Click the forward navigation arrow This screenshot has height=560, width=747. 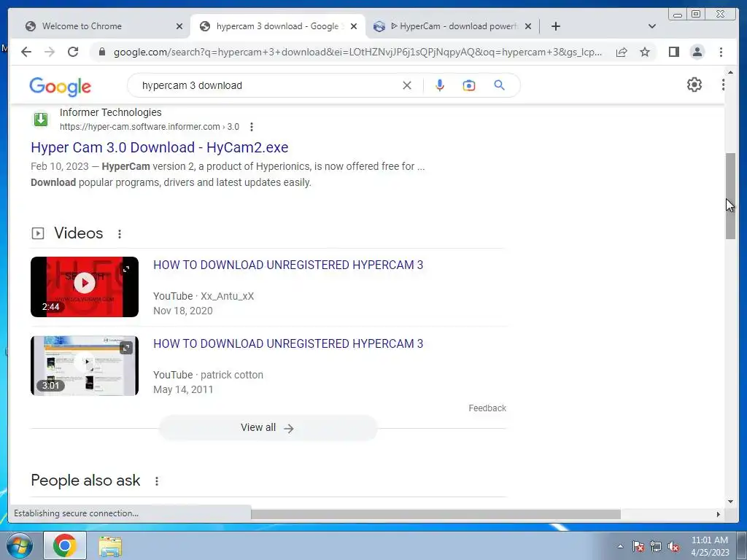50,52
